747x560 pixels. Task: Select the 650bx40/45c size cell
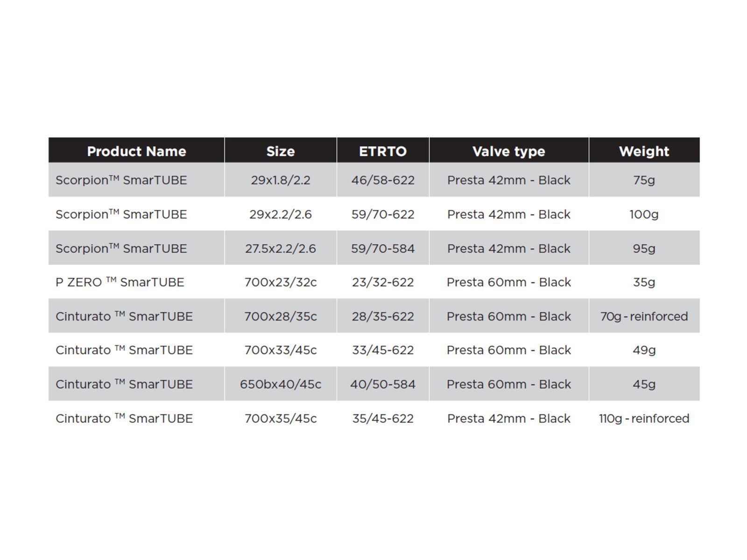coord(280,384)
